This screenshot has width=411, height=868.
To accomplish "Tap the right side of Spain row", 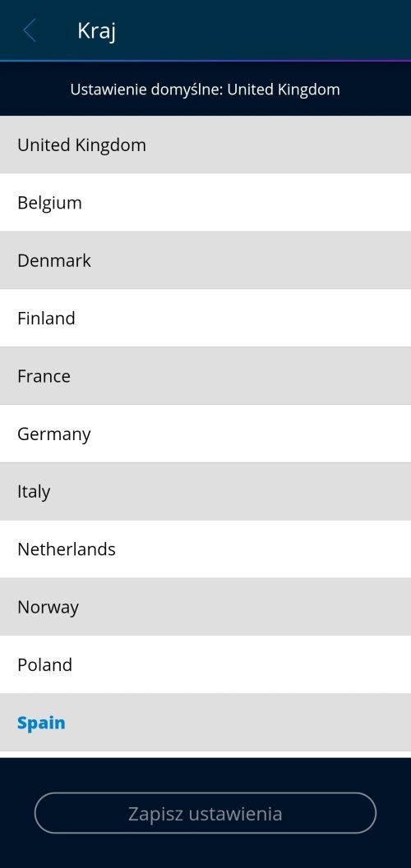I will click(332, 723).
